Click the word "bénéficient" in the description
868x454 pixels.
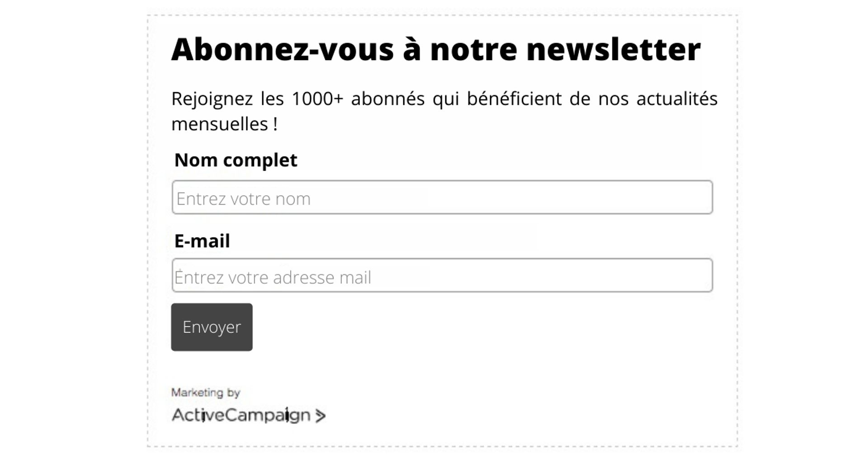click(514, 98)
